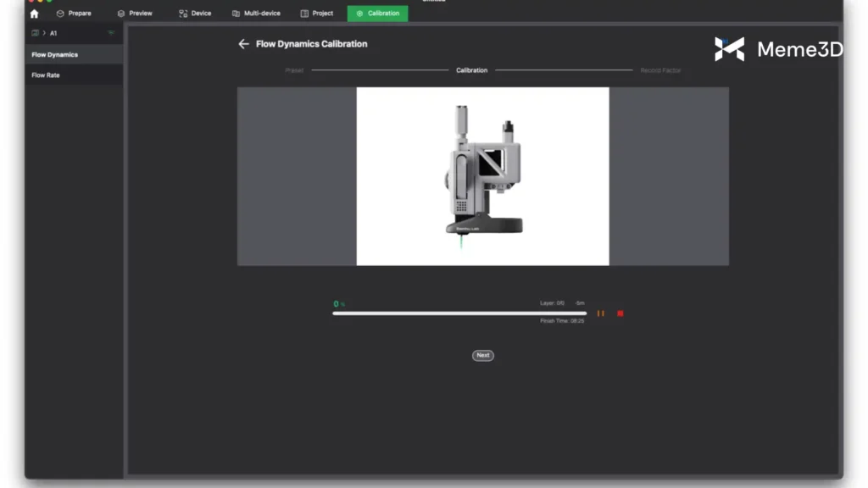Open the Prepare tab
The width and height of the screenshot is (868, 488).
74,14
